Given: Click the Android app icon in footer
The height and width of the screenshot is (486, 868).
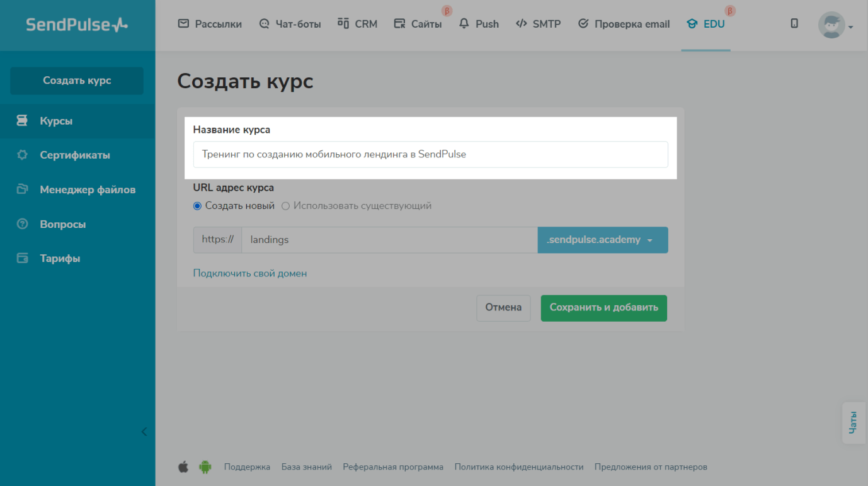Looking at the screenshot, I should pos(205,466).
